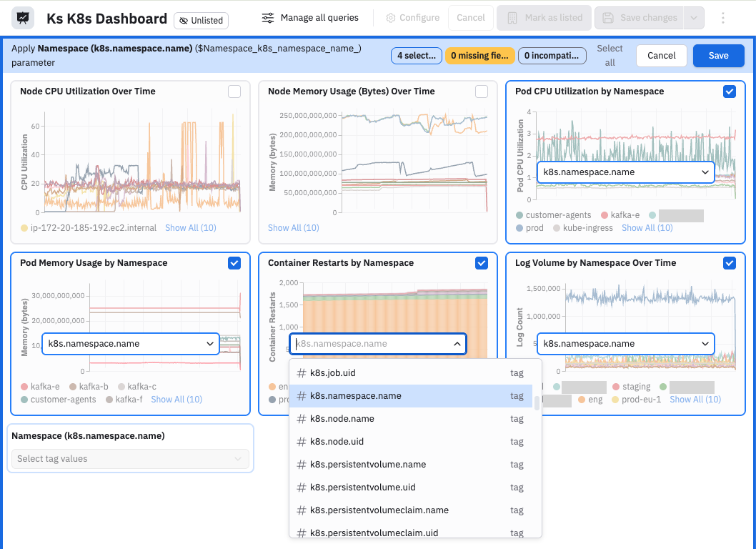
Task: Click the Save changes floppy disk icon
Action: 608,18
